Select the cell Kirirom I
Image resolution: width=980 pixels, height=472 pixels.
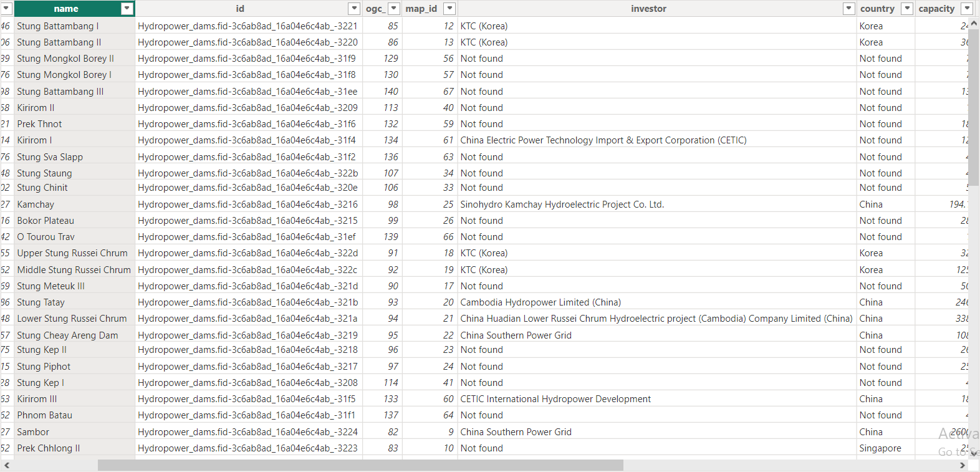[74, 140]
